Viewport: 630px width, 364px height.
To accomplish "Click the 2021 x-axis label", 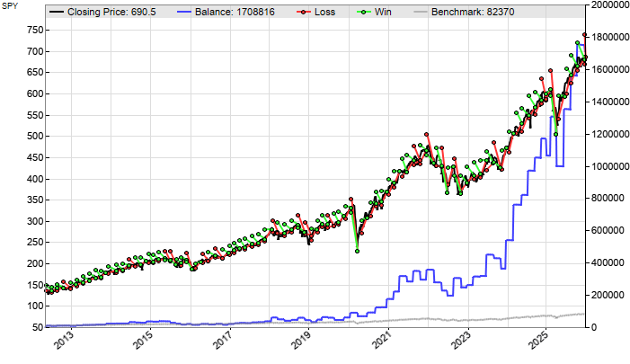I will pyautogui.click(x=380, y=340).
